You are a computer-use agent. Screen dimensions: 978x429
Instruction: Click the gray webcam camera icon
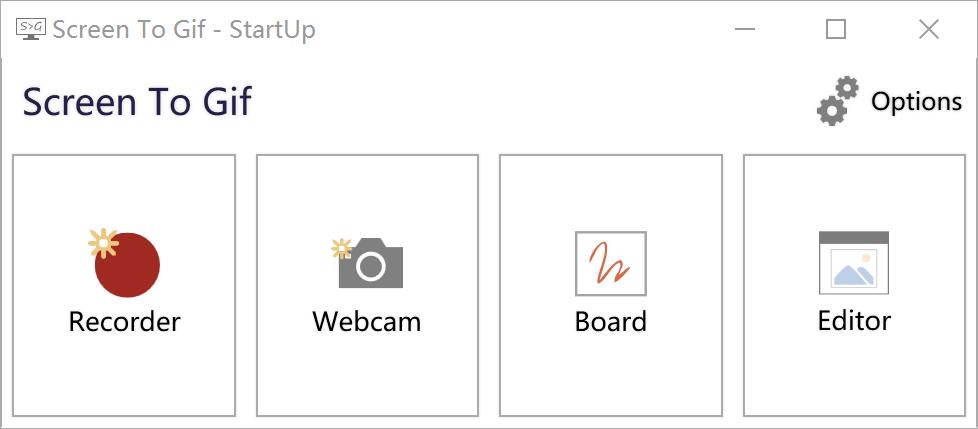click(371, 265)
